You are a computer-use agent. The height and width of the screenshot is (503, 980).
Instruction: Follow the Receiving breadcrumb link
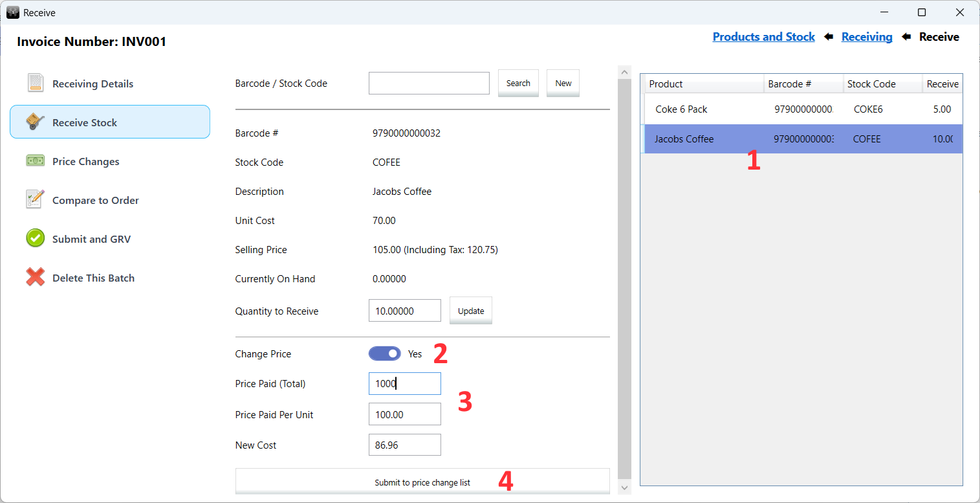coord(867,37)
